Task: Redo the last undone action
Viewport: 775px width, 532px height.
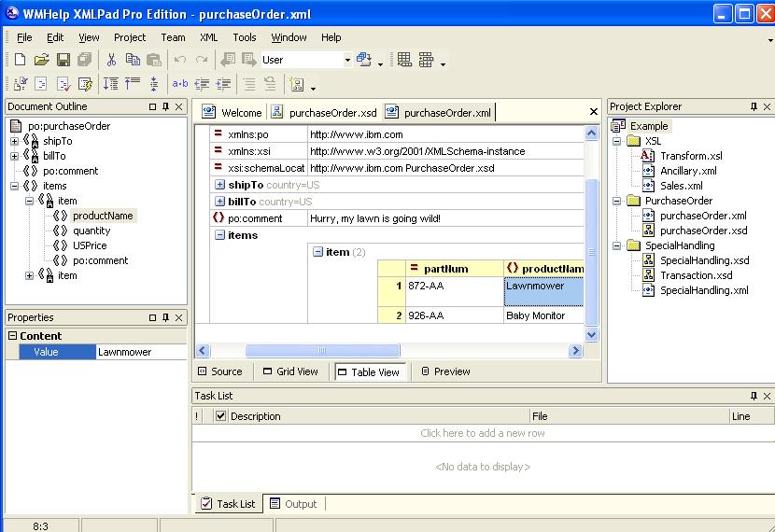Action: click(x=202, y=60)
